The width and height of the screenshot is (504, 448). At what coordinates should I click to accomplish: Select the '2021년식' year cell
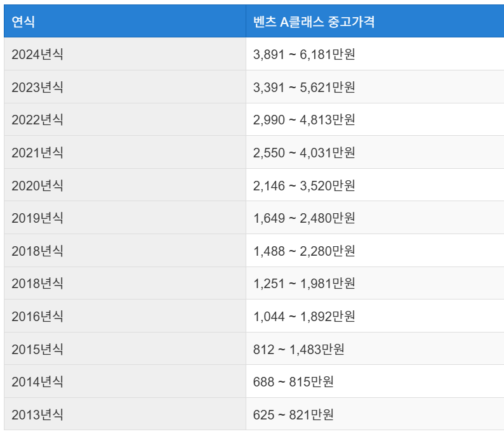point(124,152)
